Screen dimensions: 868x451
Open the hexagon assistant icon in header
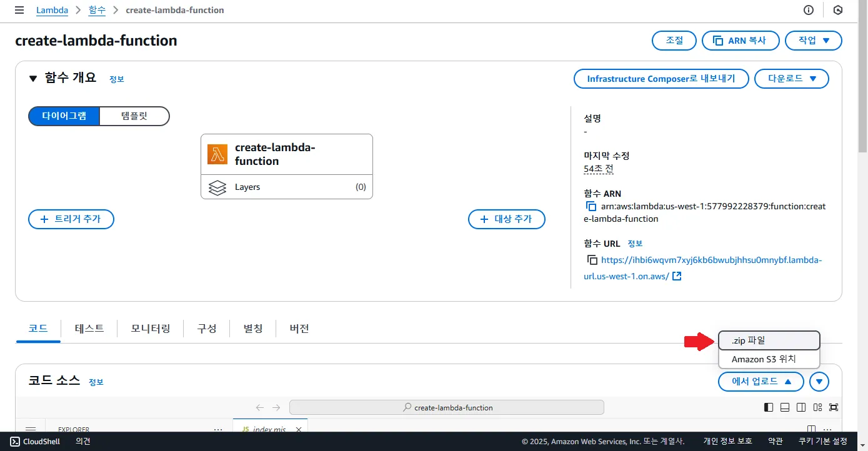(x=838, y=10)
